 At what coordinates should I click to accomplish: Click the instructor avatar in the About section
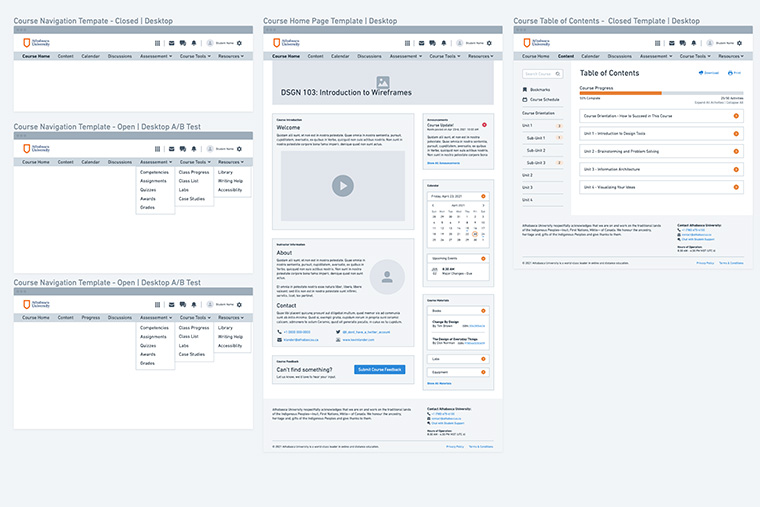click(x=387, y=276)
